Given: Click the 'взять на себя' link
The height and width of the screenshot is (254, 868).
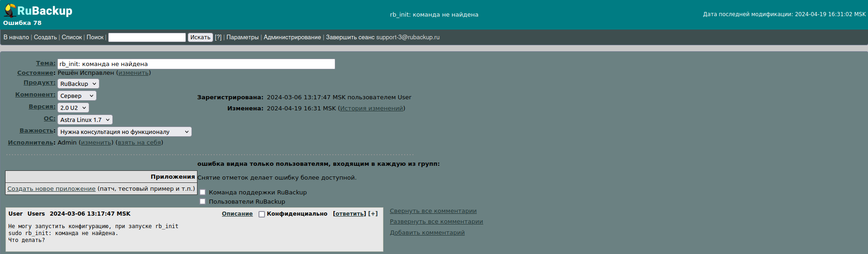Looking at the screenshot, I should (x=139, y=143).
